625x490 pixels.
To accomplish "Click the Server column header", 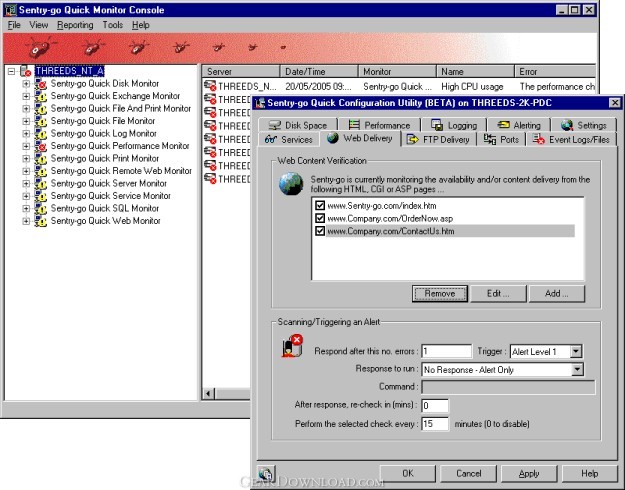I will (x=241, y=72).
